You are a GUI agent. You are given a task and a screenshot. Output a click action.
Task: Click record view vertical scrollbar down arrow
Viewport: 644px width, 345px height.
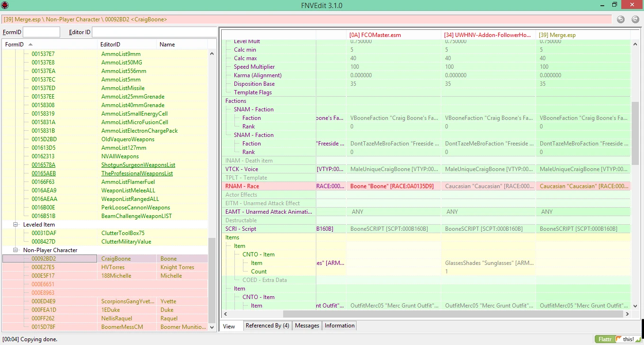pyautogui.click(x=635, y=306)
